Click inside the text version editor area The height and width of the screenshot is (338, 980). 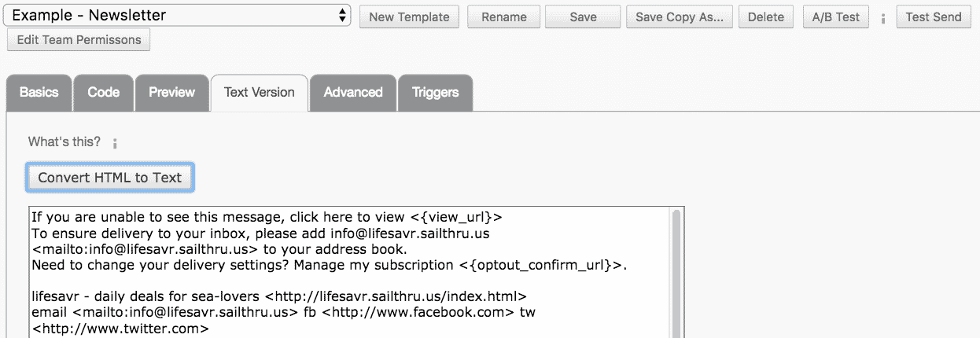346,275
